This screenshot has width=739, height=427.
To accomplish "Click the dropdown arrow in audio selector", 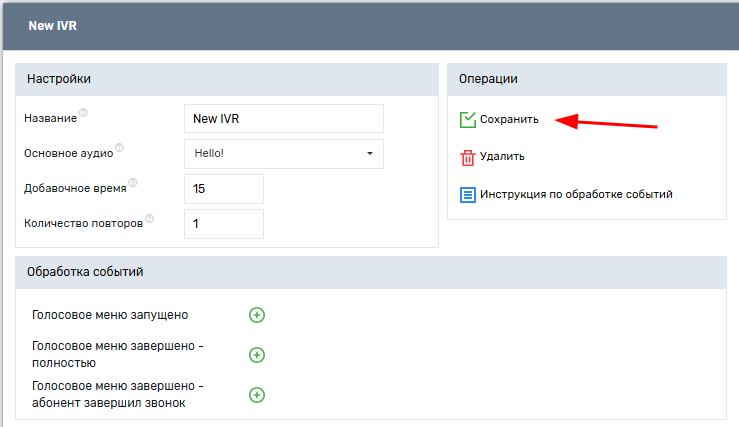I will point(369,154).
